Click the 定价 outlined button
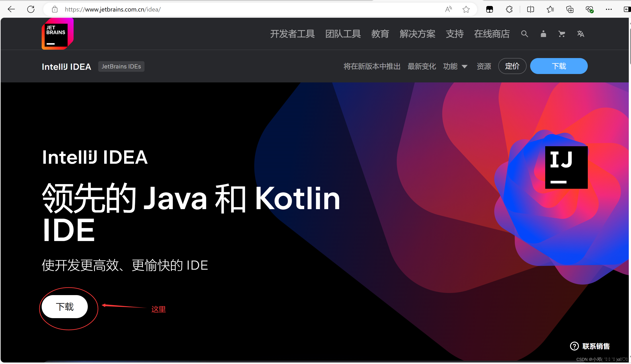This screenshot has width=631, height=364. [512, 66]
